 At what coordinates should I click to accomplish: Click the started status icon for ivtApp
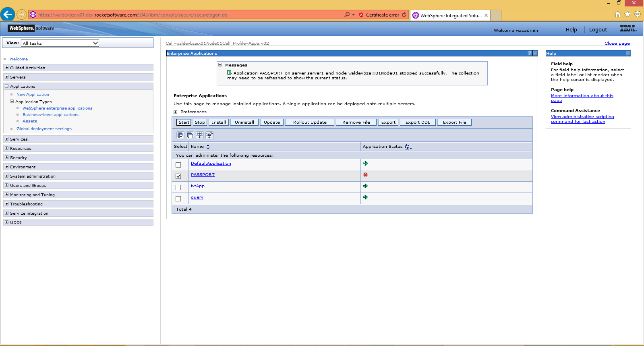click(x=365, y=186)
